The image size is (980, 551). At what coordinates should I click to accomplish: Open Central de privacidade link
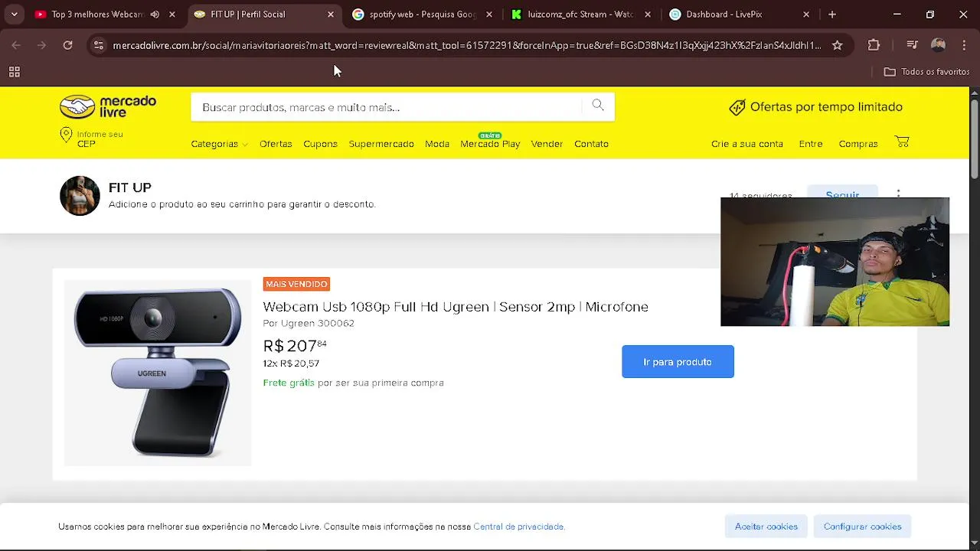pos(518,527)
